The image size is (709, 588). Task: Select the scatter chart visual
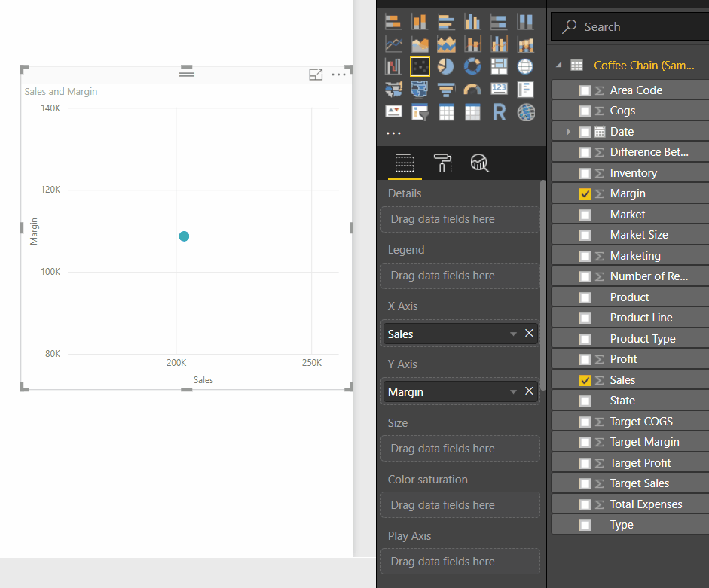(x=419, y=66)
